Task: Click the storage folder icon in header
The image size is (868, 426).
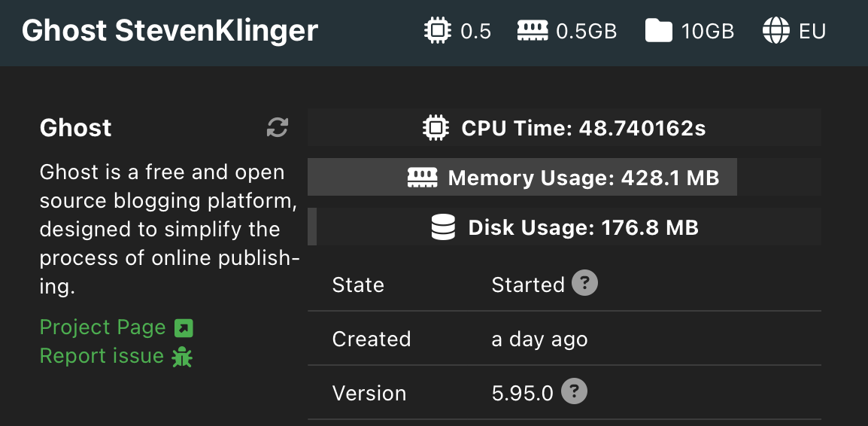Action: point(658,31)
